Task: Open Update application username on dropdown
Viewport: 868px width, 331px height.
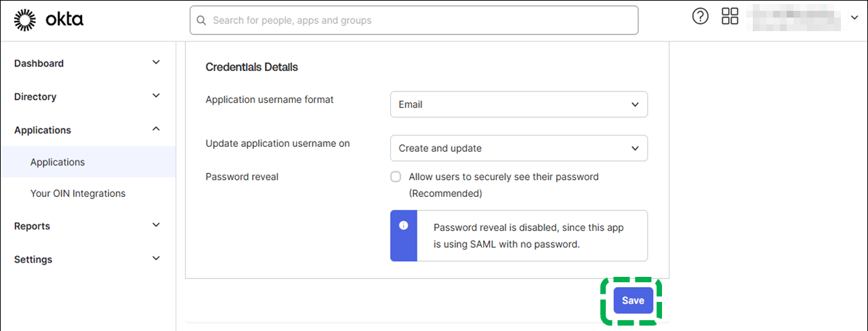Action: (518, 148)
